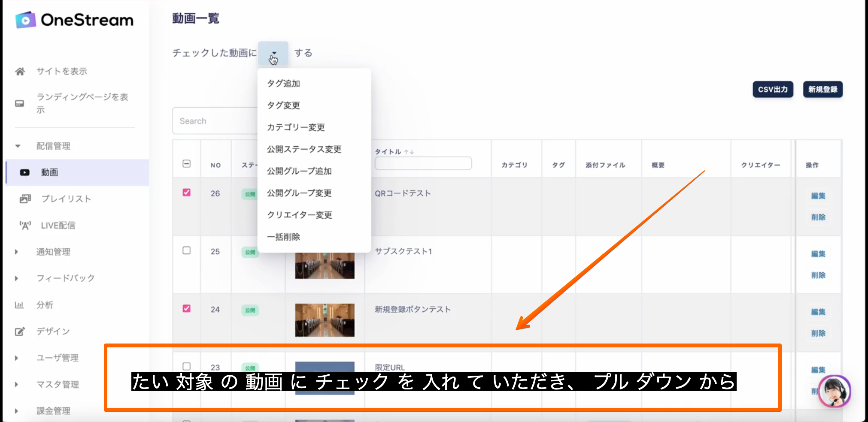Click the 概要 column header
The width and height of the screenshot is (868, 422).
[x=658, y=165]
